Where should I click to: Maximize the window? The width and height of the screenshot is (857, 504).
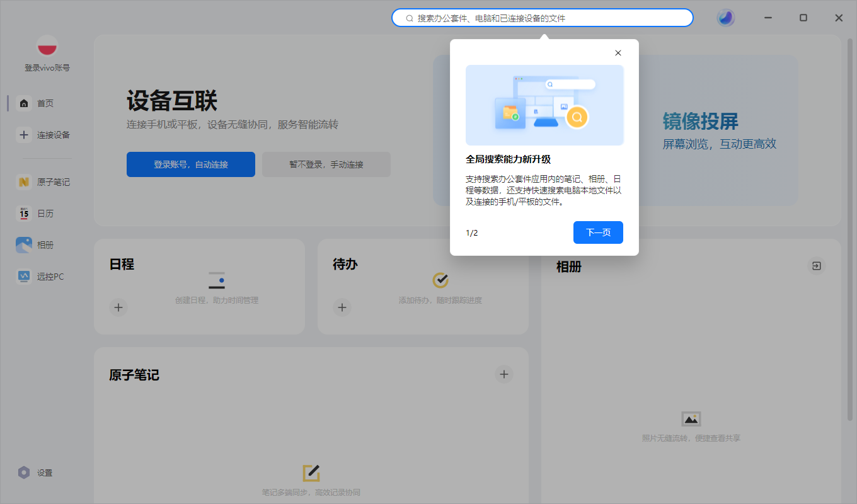coord(803,18)
